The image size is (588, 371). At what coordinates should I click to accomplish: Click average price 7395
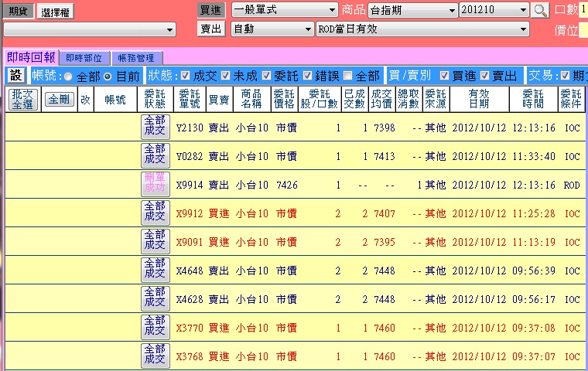(385, 242)
